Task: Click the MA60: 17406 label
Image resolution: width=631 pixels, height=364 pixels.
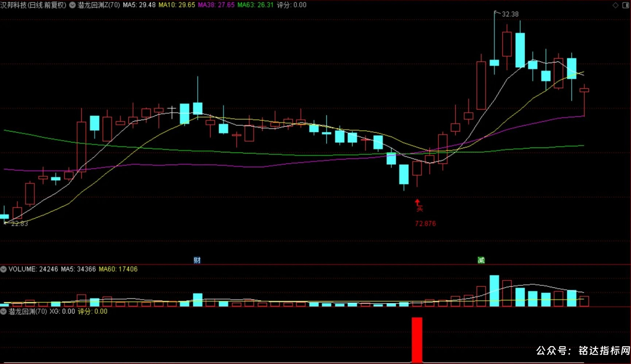Action: [118, 269]
